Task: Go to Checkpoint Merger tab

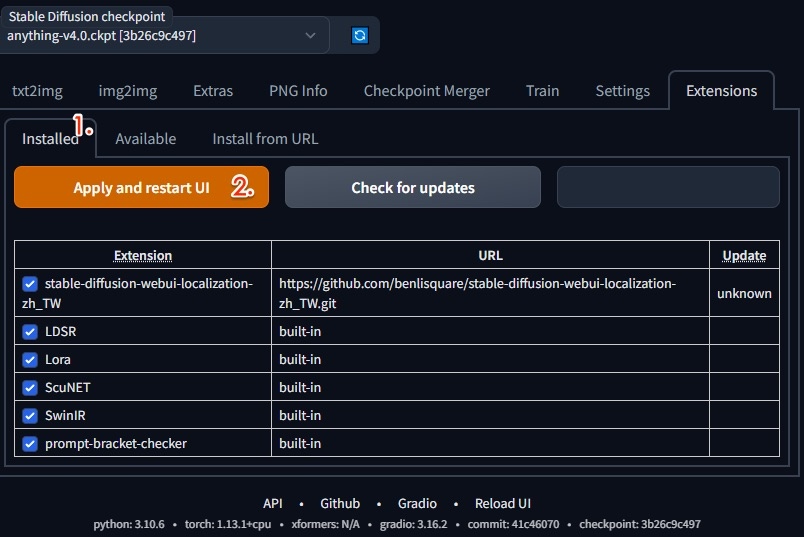Action: 427,91
